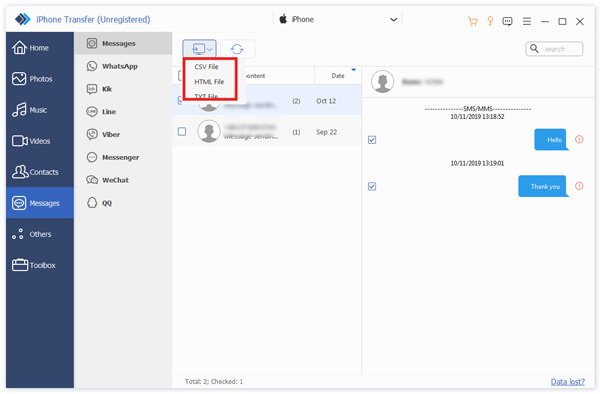Choose HTML File from the export menu
Viewport: 600px width, 394px height.
click(210, 81)
